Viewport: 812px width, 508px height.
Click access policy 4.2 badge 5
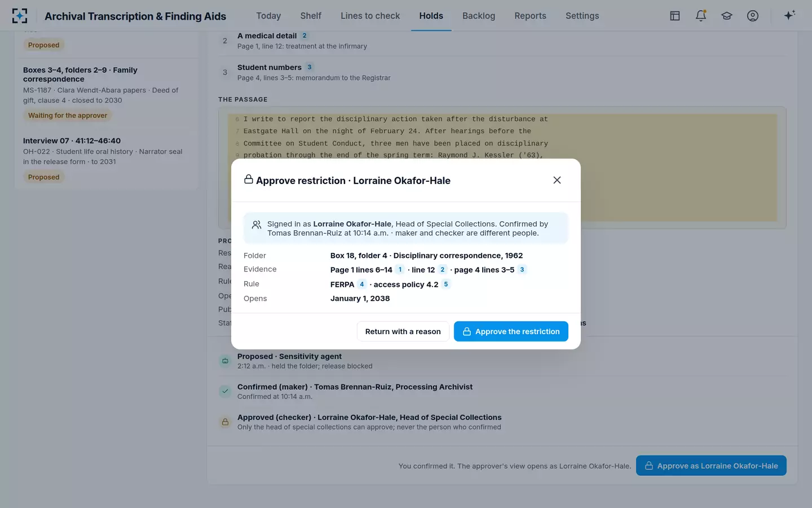click(446, 284)
